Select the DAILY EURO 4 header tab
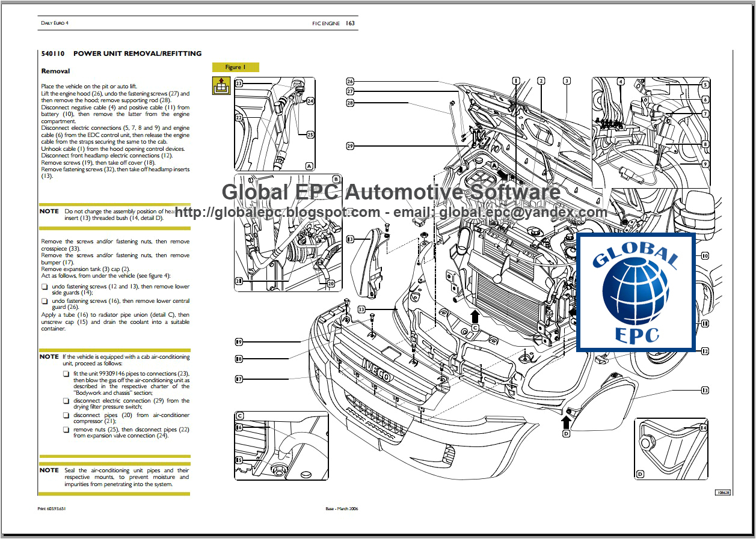The height and width of the screenshot is (539, 756). [x=54, y=23]
